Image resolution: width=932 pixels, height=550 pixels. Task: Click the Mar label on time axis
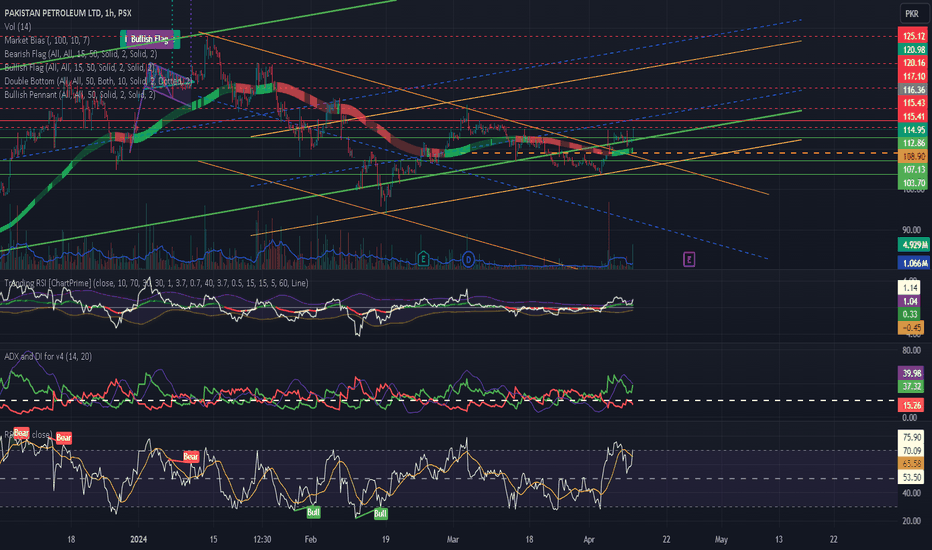(453, 539)
